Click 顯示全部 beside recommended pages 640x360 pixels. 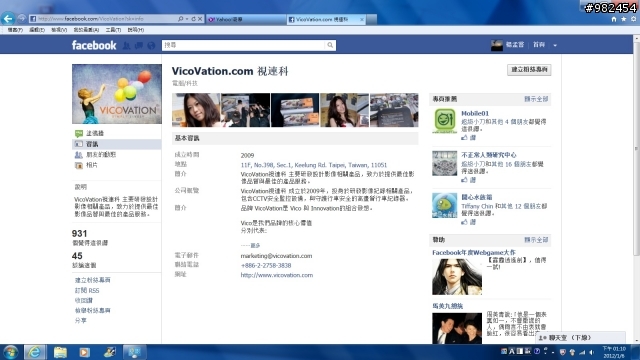click(x=536, y=99)
